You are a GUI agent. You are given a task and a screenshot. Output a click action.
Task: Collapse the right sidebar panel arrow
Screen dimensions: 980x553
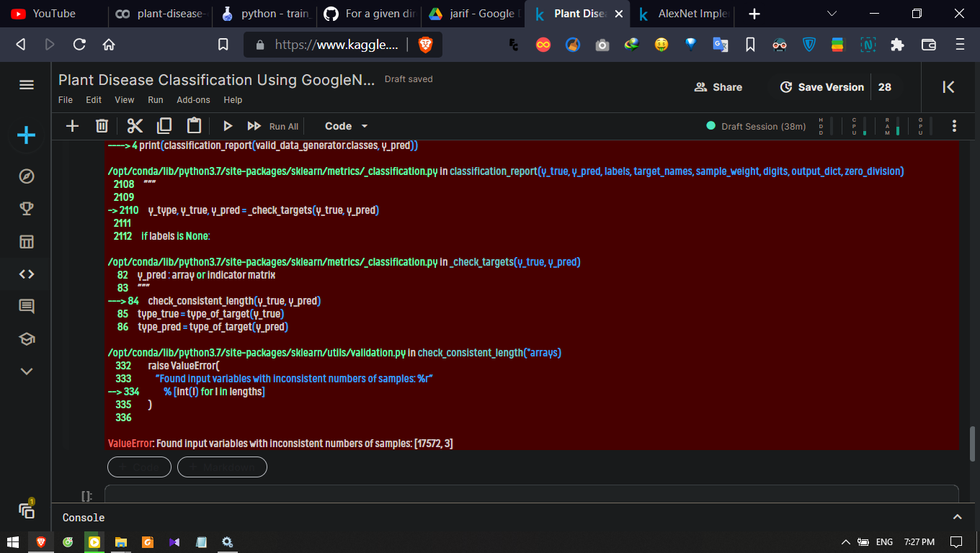coord(948,87)
